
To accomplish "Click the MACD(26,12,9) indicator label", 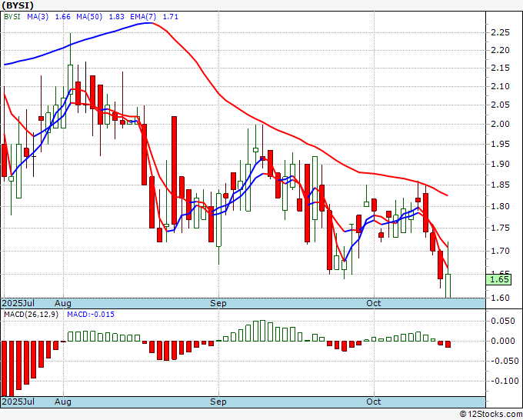I will [x=31, y=315].
